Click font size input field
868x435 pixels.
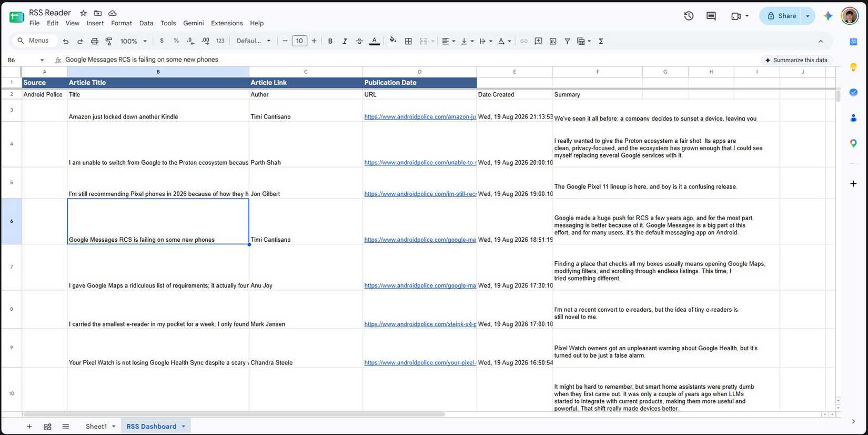[299, 41]
